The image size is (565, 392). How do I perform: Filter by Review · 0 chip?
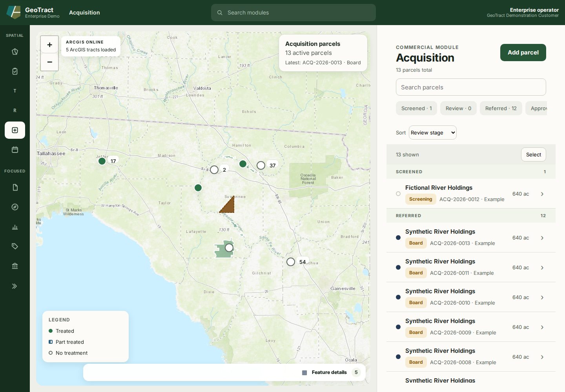458,108
